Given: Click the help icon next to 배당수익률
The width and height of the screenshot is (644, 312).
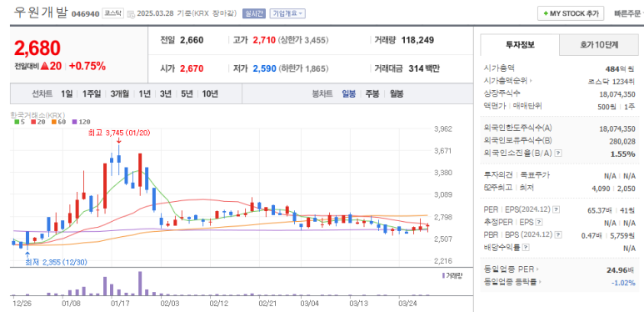Looking at the screenshot, I should 526,248.
